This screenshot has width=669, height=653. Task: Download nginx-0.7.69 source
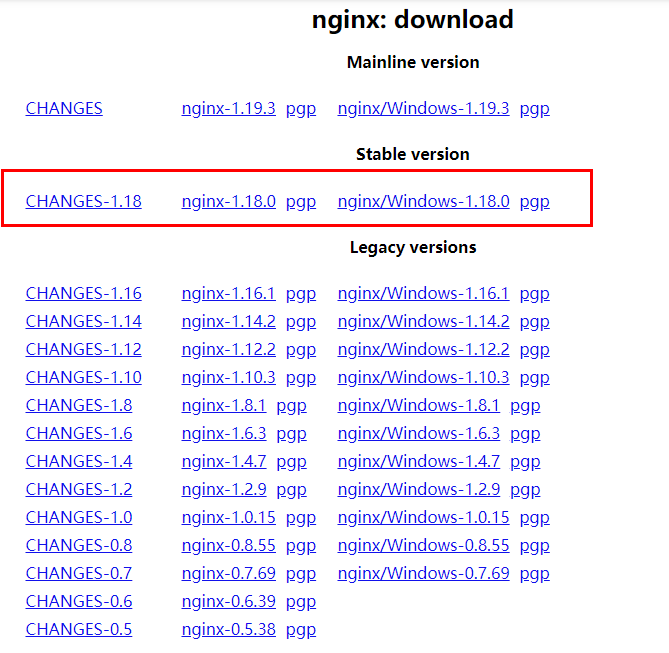(x=229, y=574)
